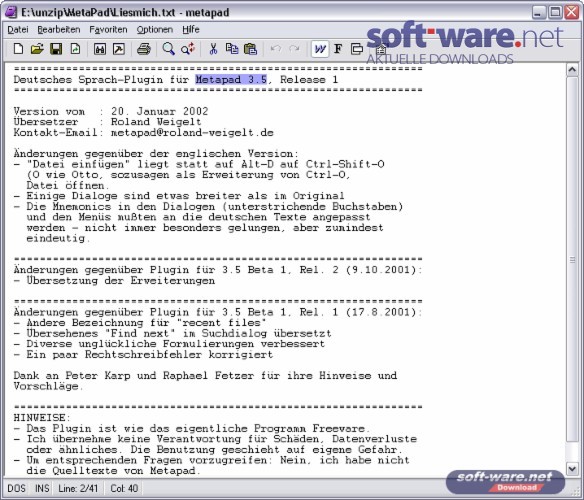This screenshot has height=500, width=584.
Task: Click the text 'Datei einfügen' in quotes
Action: 78,164
